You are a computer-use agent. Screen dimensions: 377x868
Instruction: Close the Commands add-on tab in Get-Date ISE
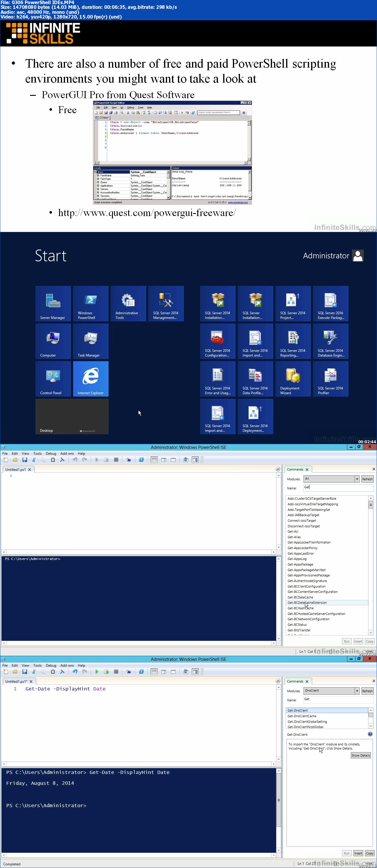307,681
